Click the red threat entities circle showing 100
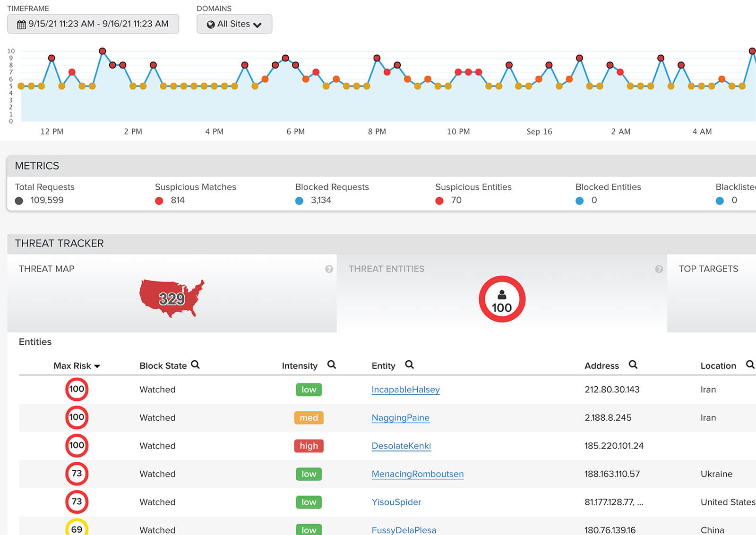Image resolution: width=756 pixels, height=535 pixels. pos(502,299)
